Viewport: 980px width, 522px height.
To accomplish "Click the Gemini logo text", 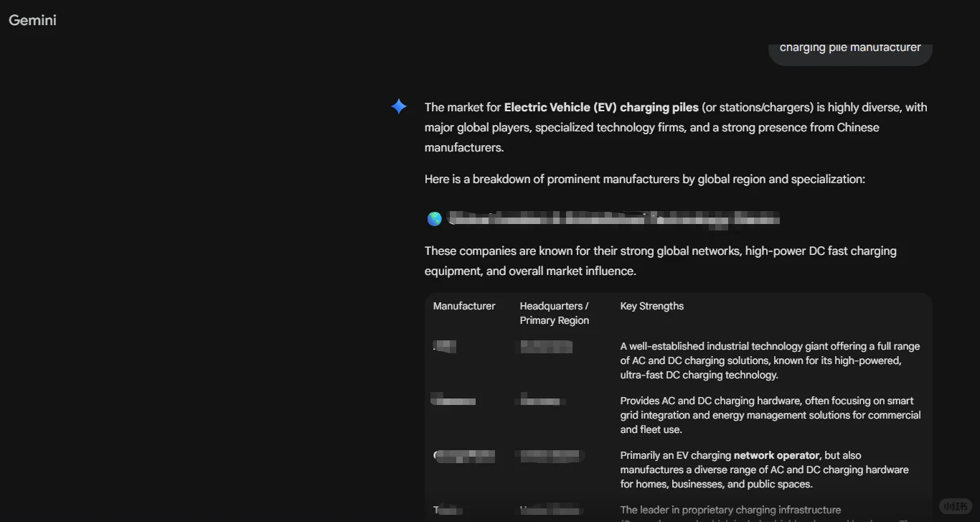I will pyautogui.click(x=32, y=20).
